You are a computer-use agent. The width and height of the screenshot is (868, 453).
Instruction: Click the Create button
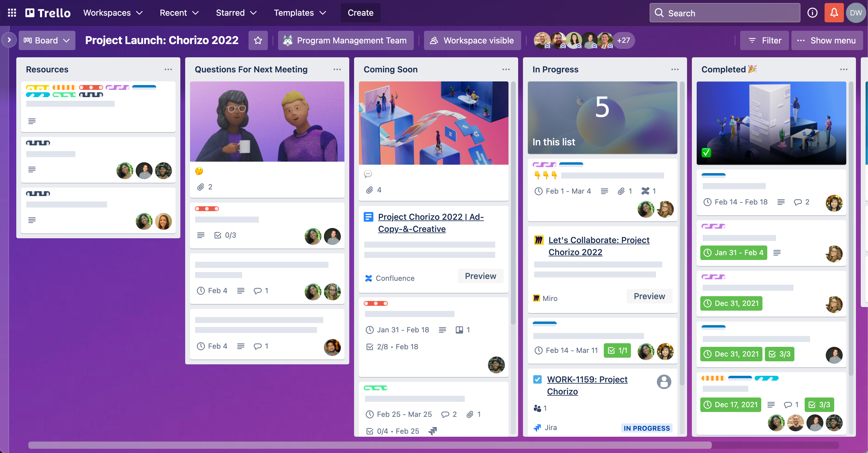click(x=360, y=12)
